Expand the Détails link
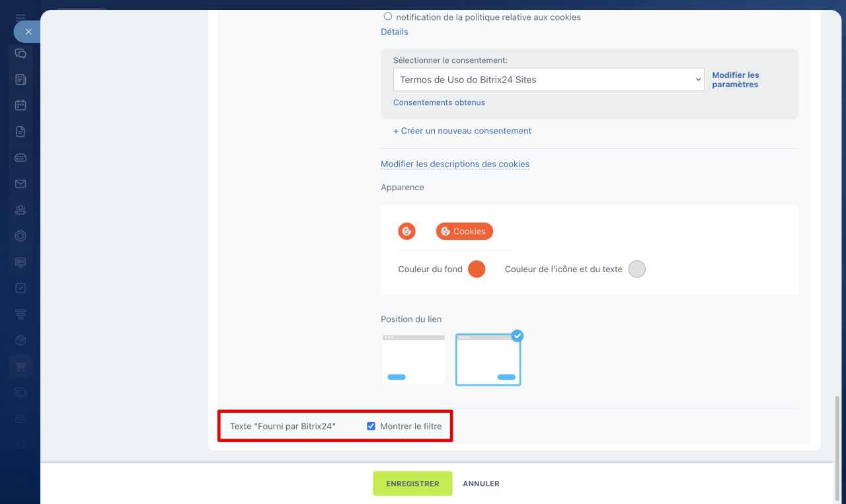846x504 pixels. click(x=395, y=32)
